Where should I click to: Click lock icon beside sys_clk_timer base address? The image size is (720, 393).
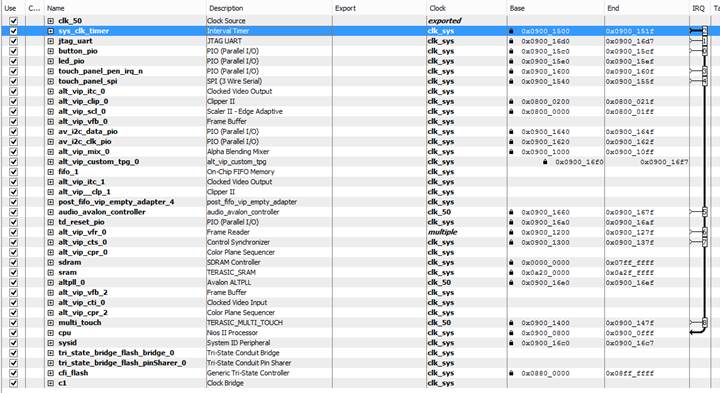511,31
